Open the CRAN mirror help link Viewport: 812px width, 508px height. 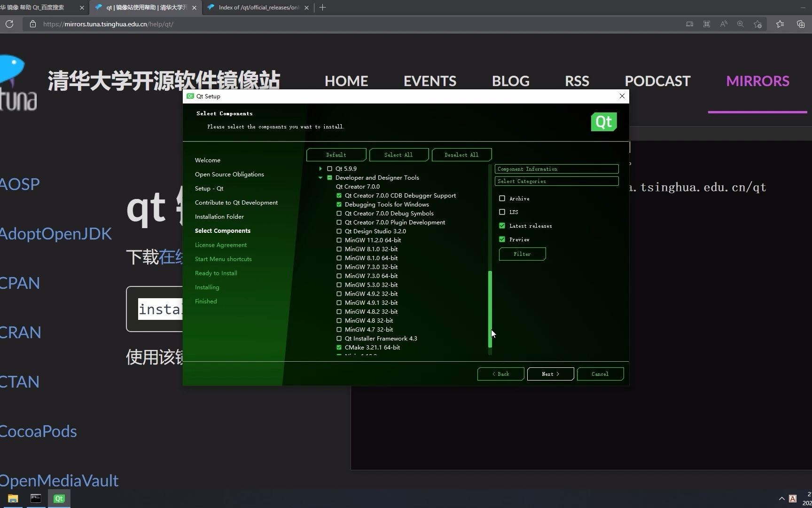[20, 333]
